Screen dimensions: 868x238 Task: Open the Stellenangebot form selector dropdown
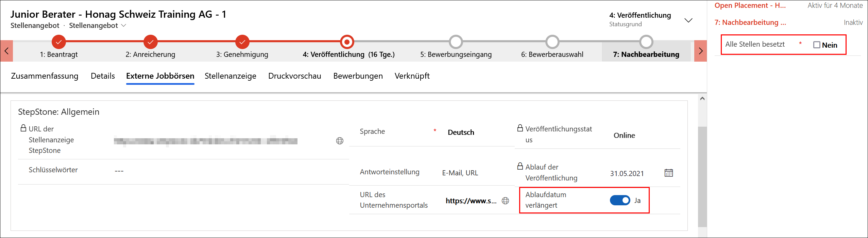pos(124,26)
